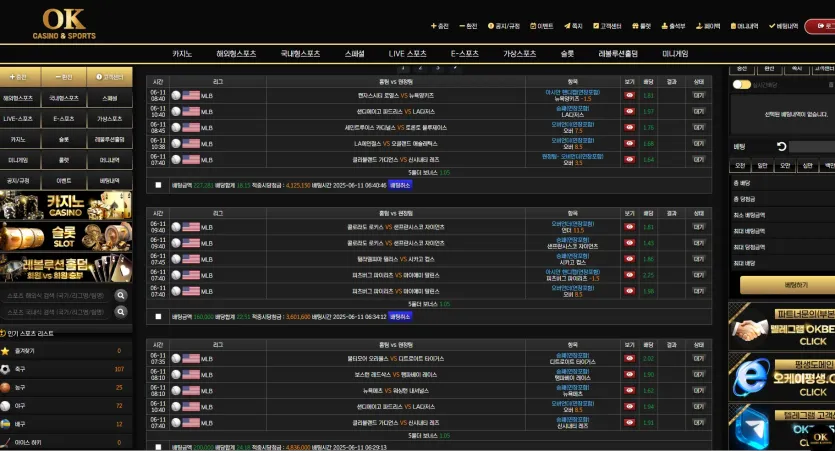
Task: Click the red logout button
Action: tap(820, 26)
